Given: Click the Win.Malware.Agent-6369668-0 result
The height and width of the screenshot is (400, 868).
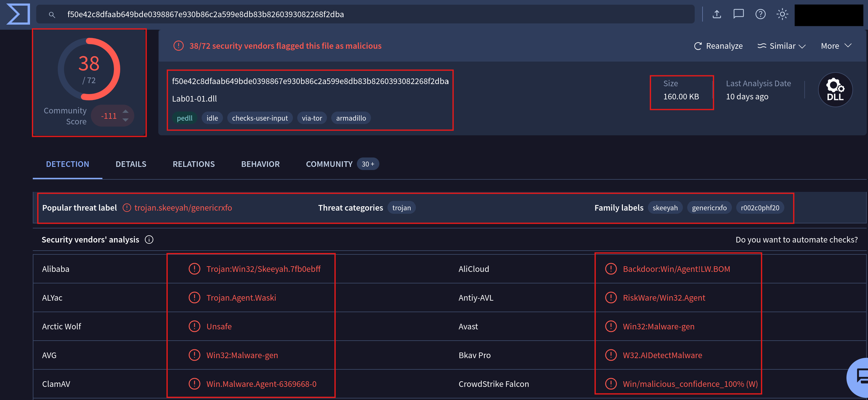Looking at the screenshot, I should click(261, 384).
